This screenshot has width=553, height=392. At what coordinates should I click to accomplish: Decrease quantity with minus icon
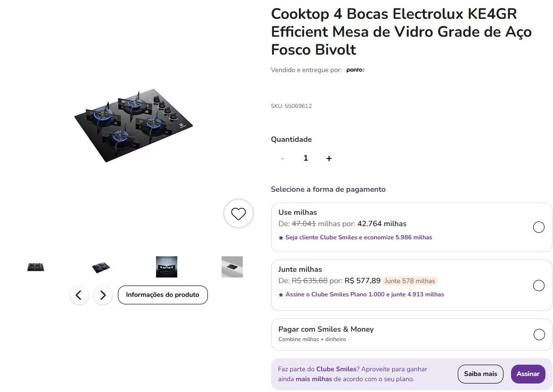click(x=282, y=159)
